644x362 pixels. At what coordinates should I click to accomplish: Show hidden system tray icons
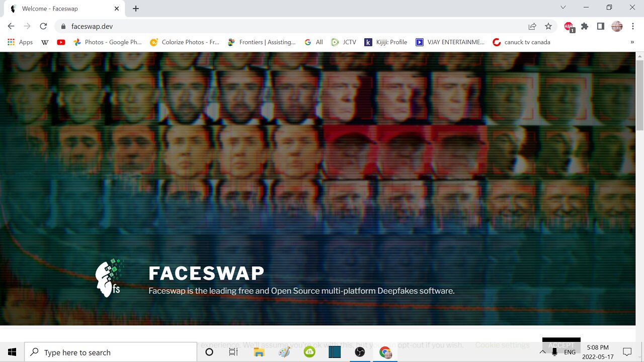[542, 352]
